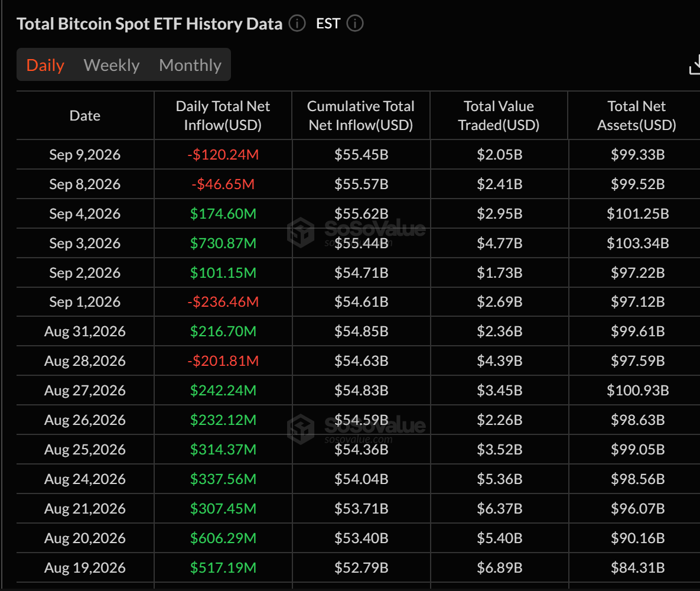Click Total Value Traded column header
Viewport: 700px width, 591px height.
[499, 116]
